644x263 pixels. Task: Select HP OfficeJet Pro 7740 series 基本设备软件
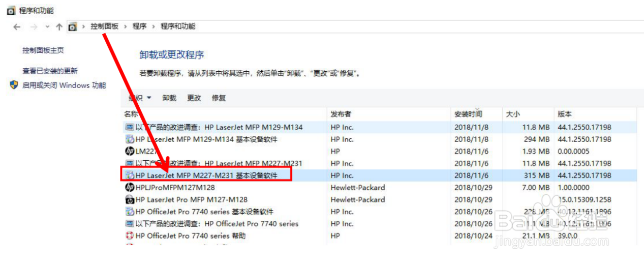click(x=379, y=212)
